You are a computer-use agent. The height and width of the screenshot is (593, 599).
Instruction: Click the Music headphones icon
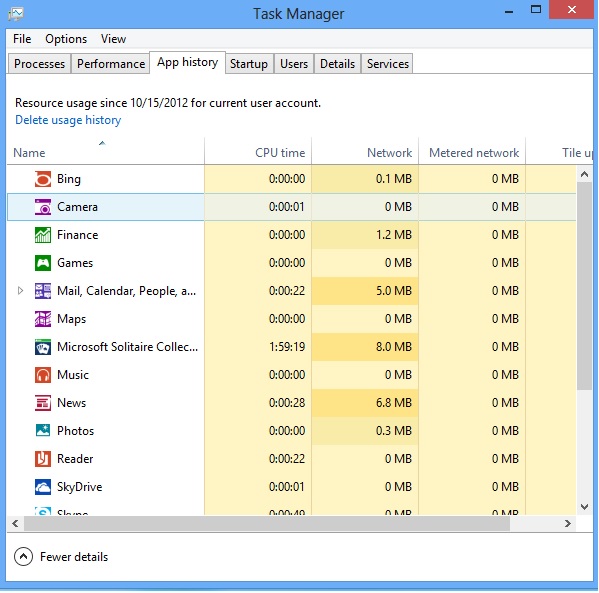[x=43, y=375]
